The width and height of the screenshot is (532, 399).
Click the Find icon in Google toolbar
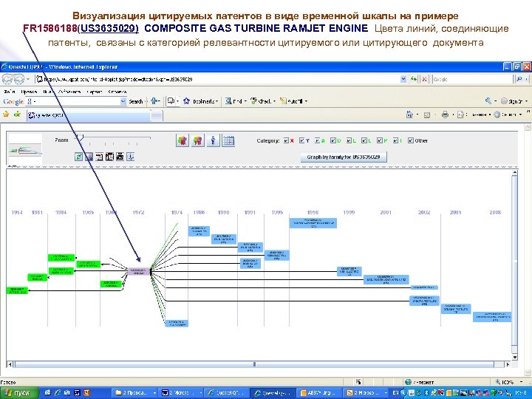[x=228, y=100]
